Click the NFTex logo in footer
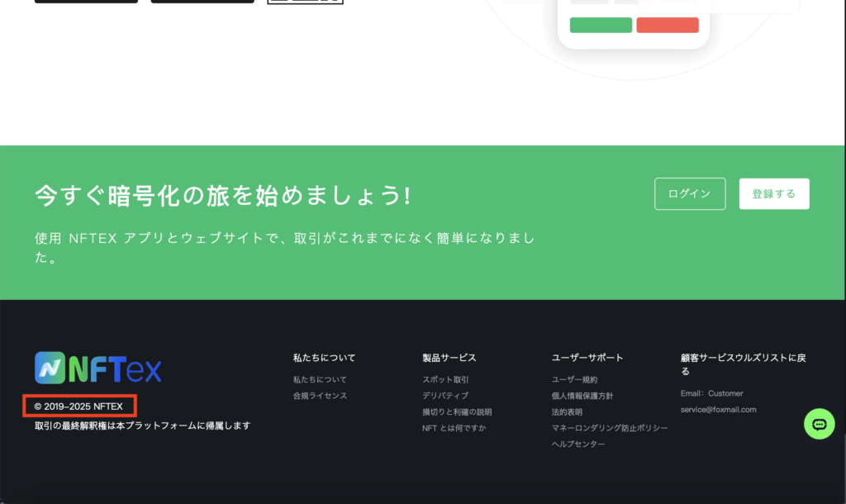Screen dimensions: 846x504 [x=97, y=368]
